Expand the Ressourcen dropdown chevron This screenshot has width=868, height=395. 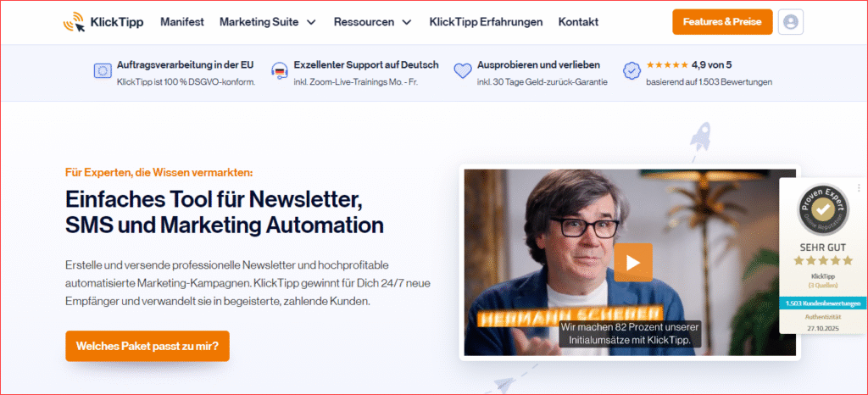coord(407,22)
